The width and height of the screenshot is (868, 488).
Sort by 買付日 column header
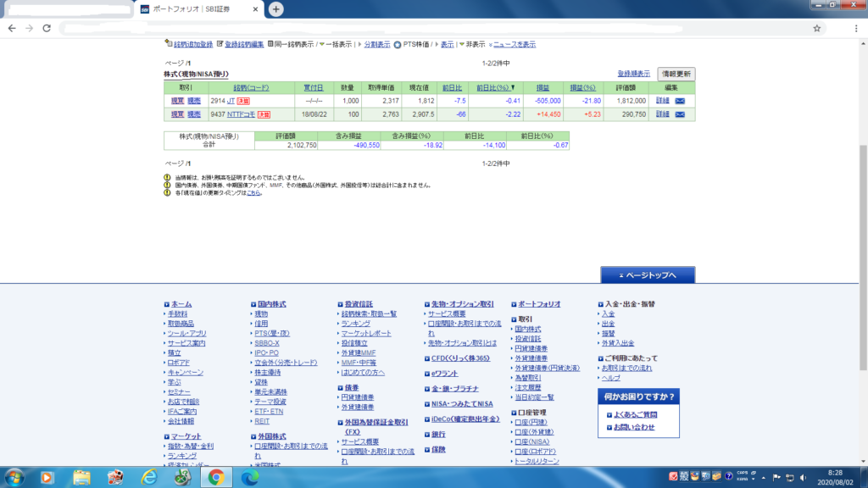[314, 87]
